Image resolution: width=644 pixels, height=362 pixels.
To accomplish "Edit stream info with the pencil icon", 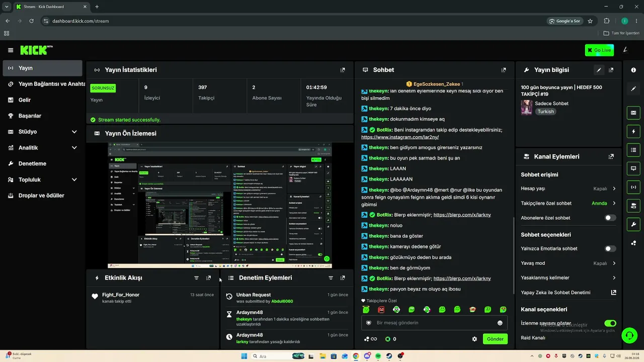I will 599,70.
